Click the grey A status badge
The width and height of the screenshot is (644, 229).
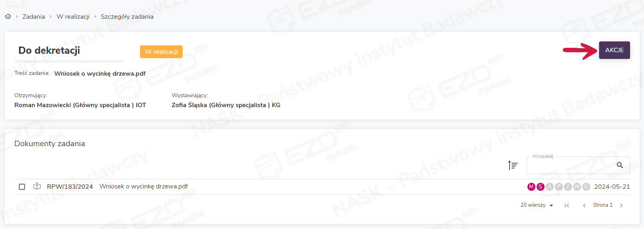(x=549, y=187)
